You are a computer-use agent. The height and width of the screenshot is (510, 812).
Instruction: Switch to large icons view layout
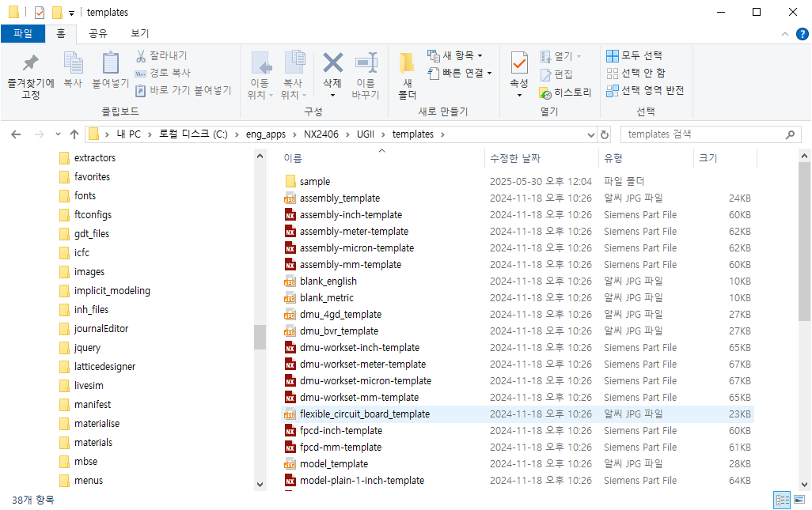click(x=799, y=500)
